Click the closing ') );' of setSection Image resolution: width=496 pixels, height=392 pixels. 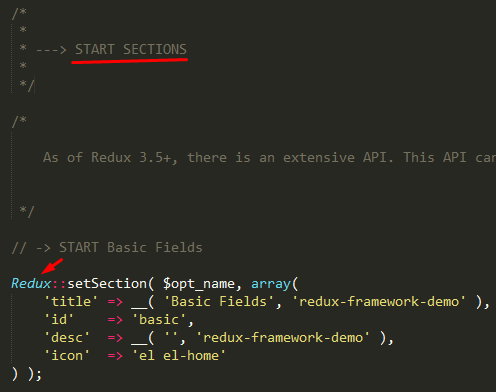pyautogui.click(x=27, y=374)
